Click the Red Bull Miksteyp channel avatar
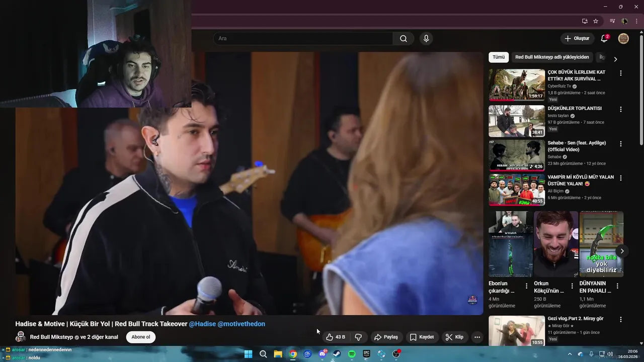The width and height of the screenshot is (644, 362). click(x=21, y=337)
